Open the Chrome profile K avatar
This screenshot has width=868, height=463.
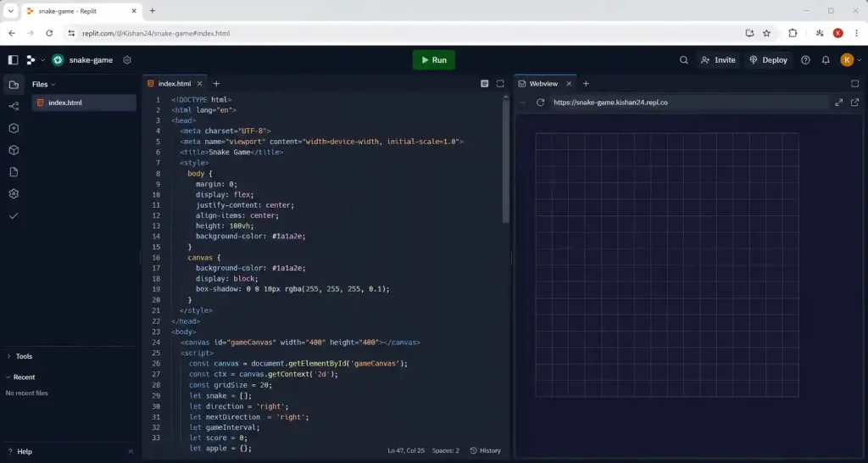(838, 33)
